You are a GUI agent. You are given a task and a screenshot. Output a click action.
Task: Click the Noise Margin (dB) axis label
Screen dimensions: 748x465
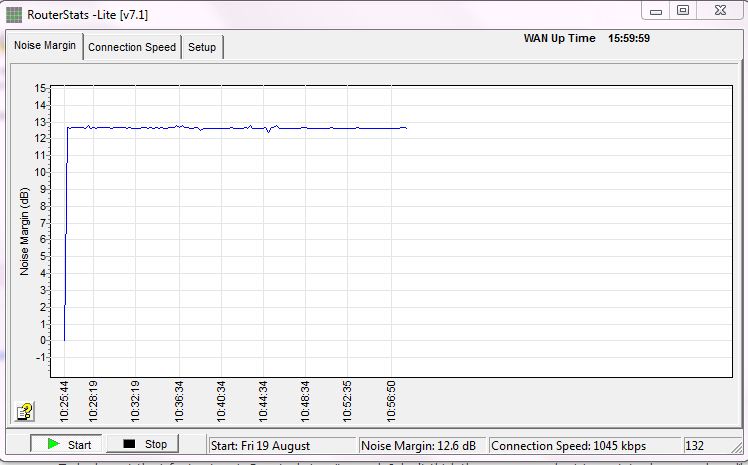point(24,232)
